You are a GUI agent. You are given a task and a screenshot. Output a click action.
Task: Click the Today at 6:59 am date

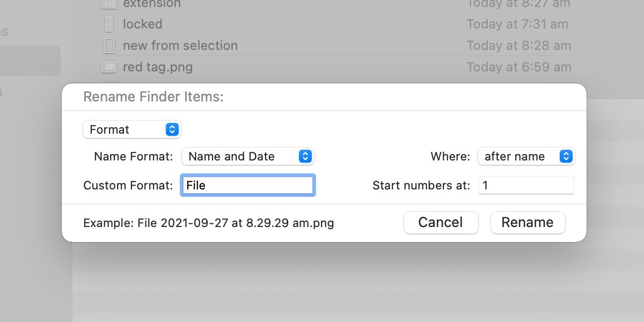518,67
